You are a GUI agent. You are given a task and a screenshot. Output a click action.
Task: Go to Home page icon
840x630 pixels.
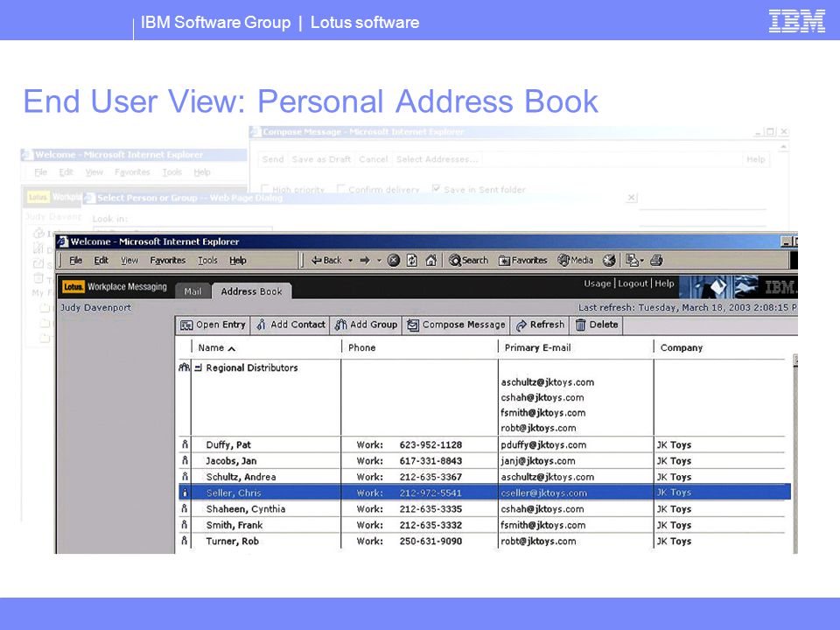tap(430, 261)
